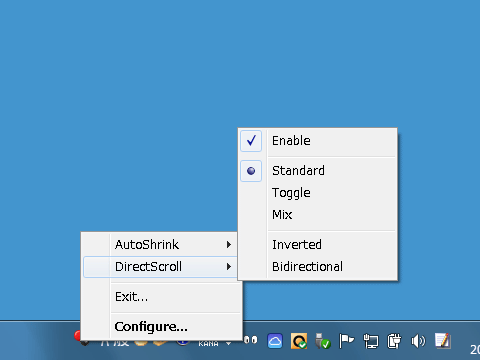The image size is (480, 360).
Task: Open Configure... from the tray menu
Action: pyautogui.click(x=162, y=327)
